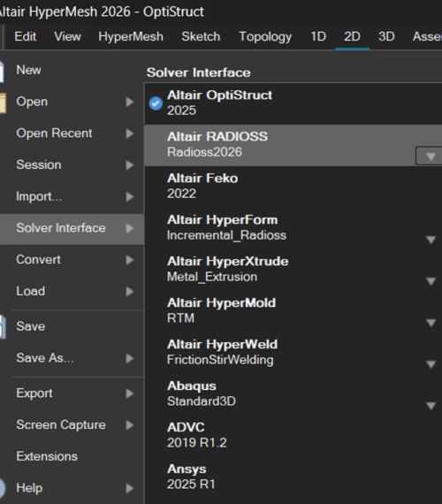
Task: Switch to the Topology ribbon tab
Action: pos(265,37)
